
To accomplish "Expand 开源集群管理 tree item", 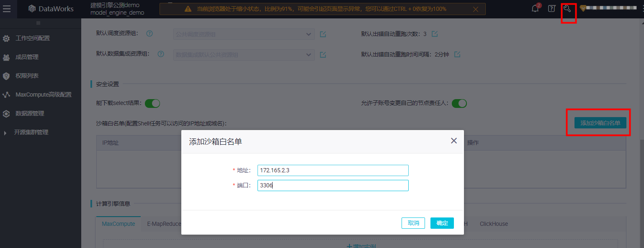I will (x=5, y=133).
